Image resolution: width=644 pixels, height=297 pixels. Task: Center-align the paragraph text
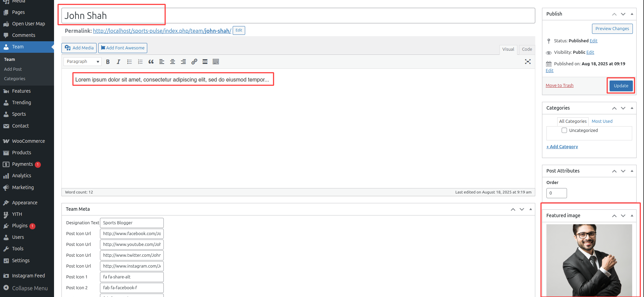coord(173,62)
